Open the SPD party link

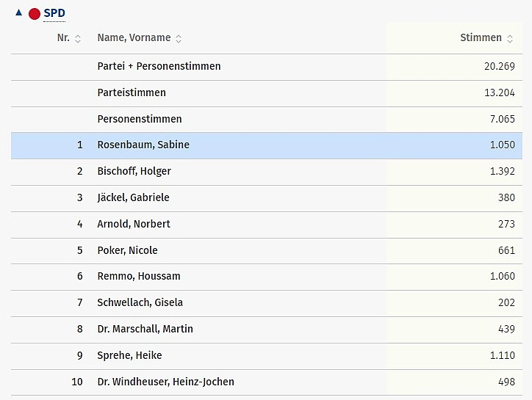(x=54, y=13)
